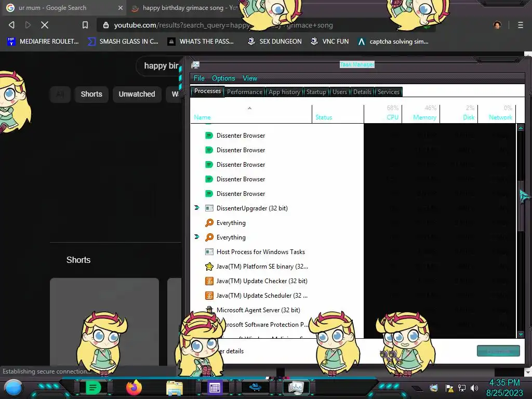The width and height of the screenshot is (532, 399).
Task: View site info via the lock icon
Action: click(x=106, y=25)
